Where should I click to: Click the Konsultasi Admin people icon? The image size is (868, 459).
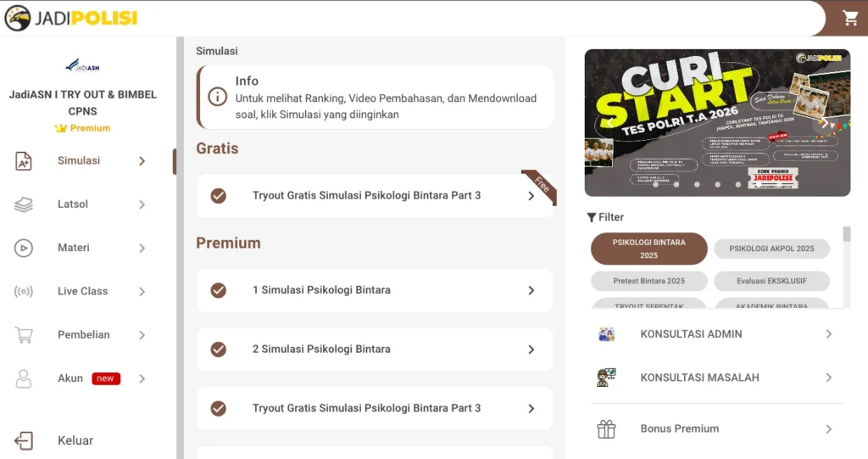point(606,333)
